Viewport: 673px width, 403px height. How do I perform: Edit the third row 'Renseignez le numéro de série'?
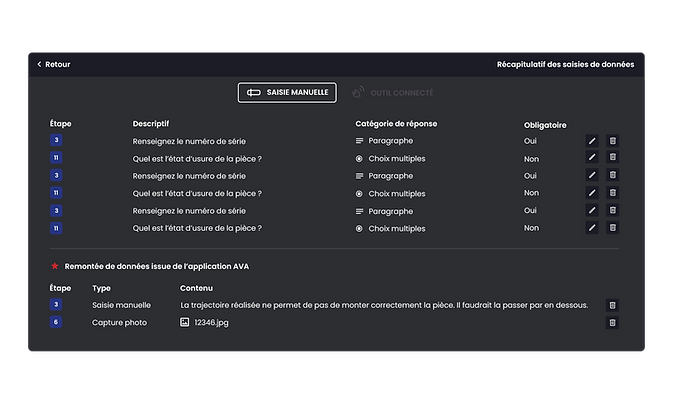[x=592, y=175]
